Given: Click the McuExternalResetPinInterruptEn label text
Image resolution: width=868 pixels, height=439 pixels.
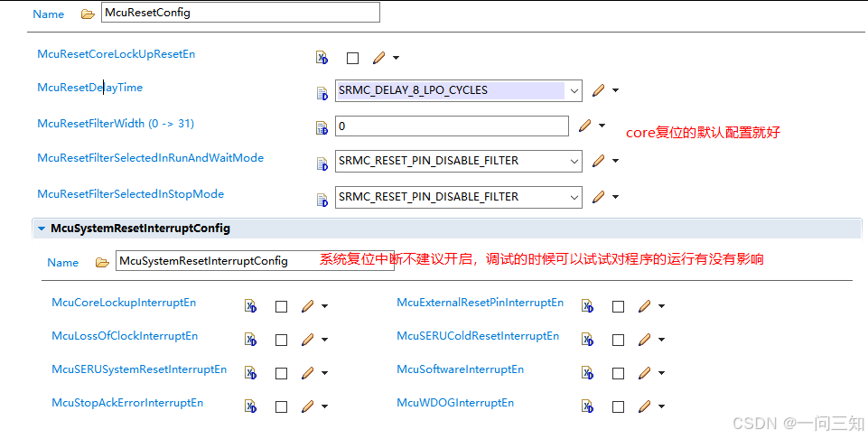Looking at the screenshot, I should (480, 303).
